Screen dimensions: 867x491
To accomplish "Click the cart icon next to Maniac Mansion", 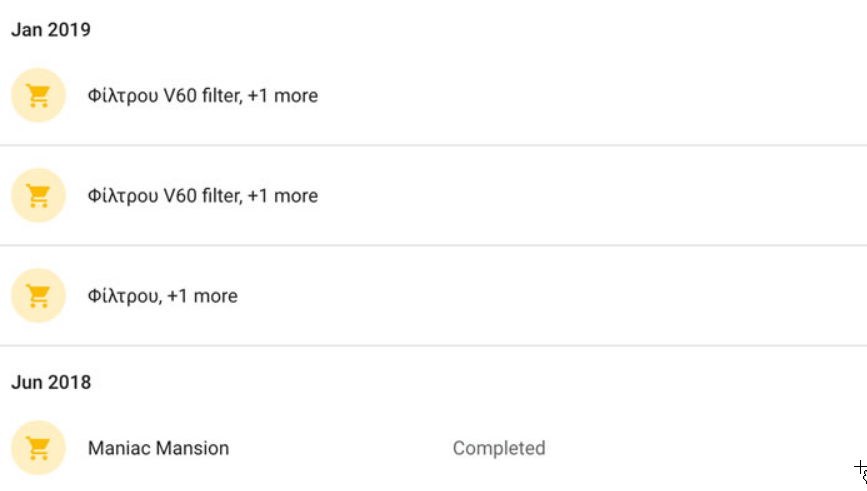I will coord(38,448).
